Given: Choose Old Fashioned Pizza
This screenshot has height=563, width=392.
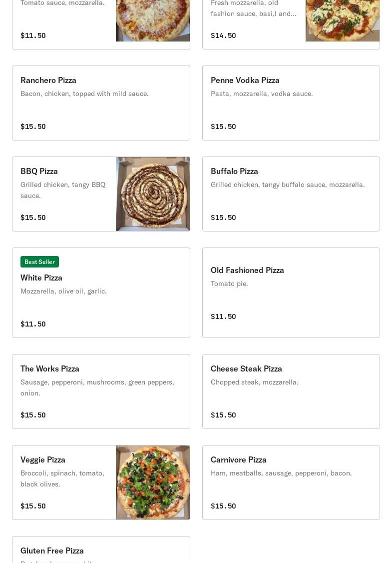Looking at the screenshot, I should pos(291,292).
